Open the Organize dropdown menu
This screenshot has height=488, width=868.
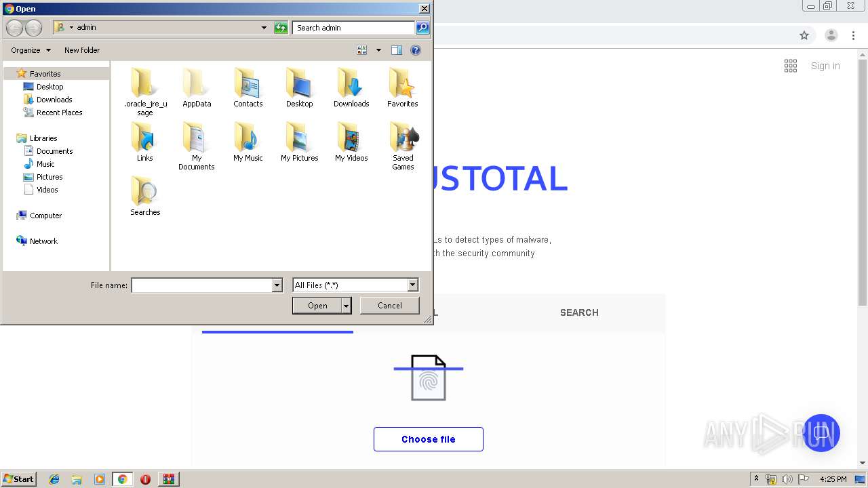click(31, 50)
